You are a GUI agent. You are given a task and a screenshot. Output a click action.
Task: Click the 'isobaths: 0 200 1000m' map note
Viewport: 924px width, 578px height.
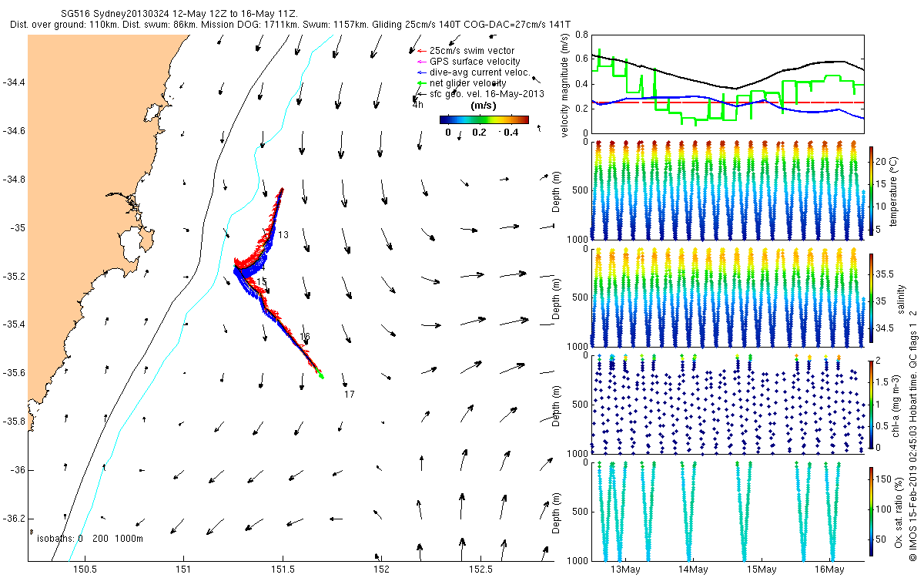point(89,538)
